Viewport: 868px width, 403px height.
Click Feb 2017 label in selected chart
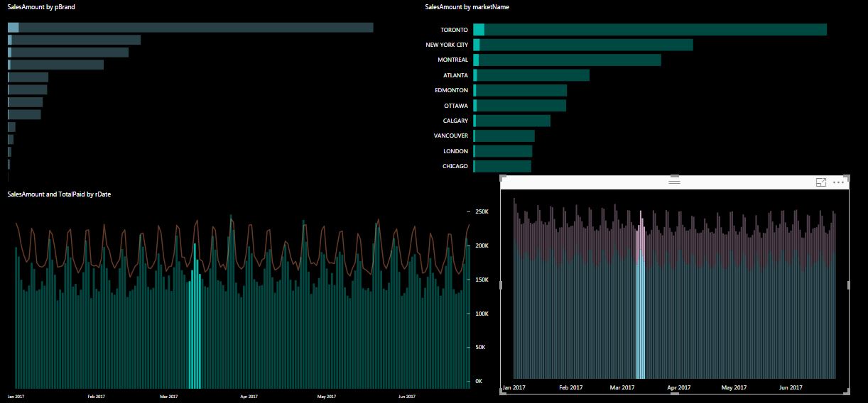click(x=570, y=387)
